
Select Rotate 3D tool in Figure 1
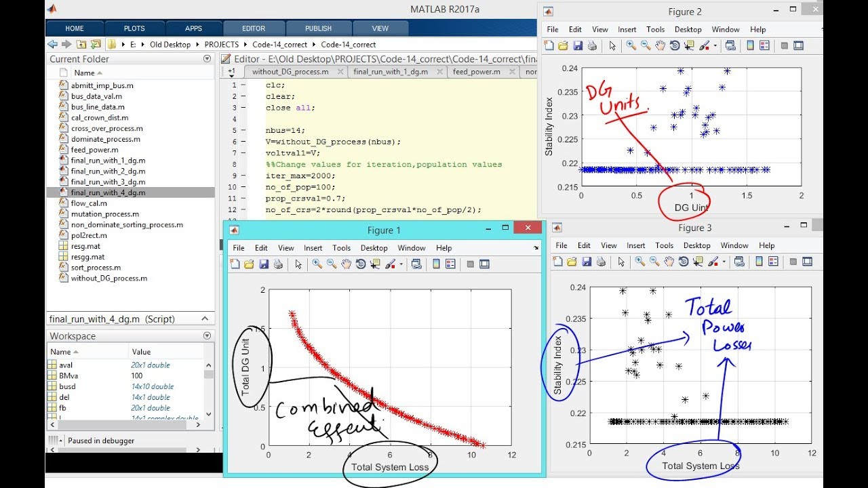(361, 264)
